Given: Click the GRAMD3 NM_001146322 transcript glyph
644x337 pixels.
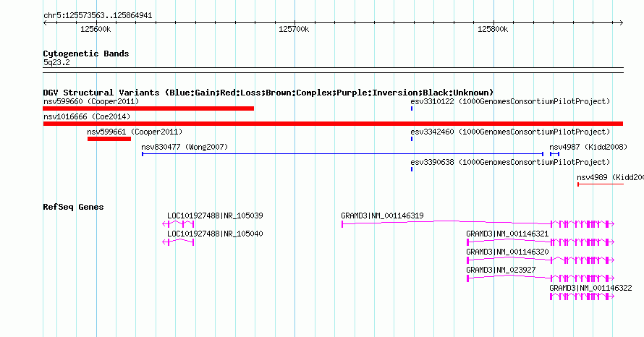Looking at the screenshot, I should pyautogui.click(x=582, y=296).
